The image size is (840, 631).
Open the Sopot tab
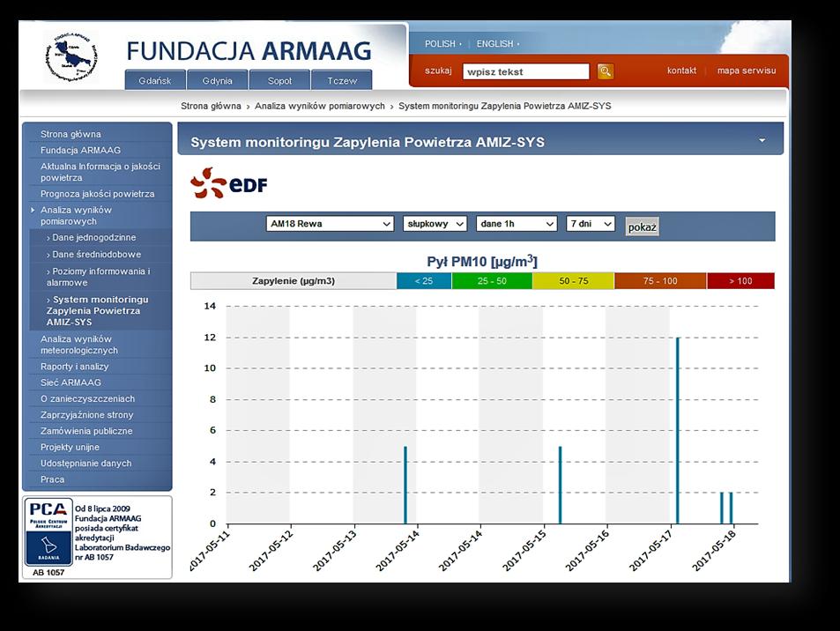click(279, 80)
